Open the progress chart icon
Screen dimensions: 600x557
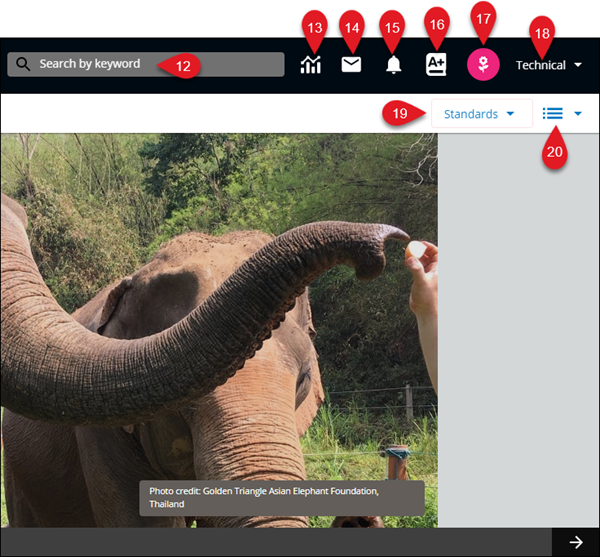[x=312, y=66]
